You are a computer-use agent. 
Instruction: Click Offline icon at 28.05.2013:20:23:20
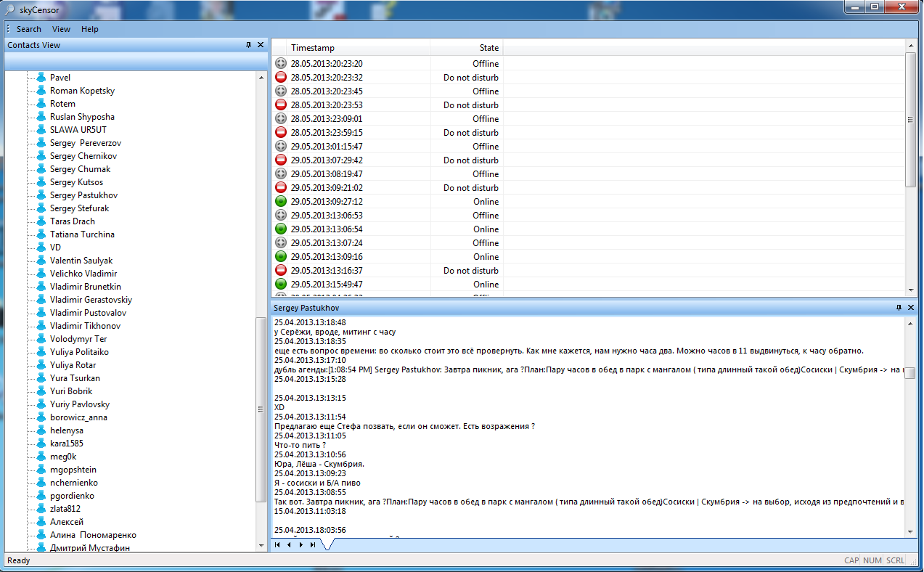pos(281,63)
